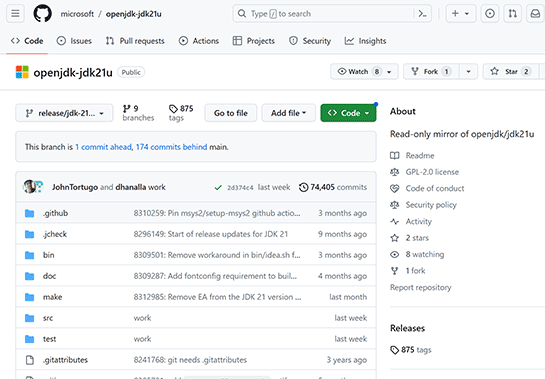Open the 174 commits behind link

click(x=171, y=147)
